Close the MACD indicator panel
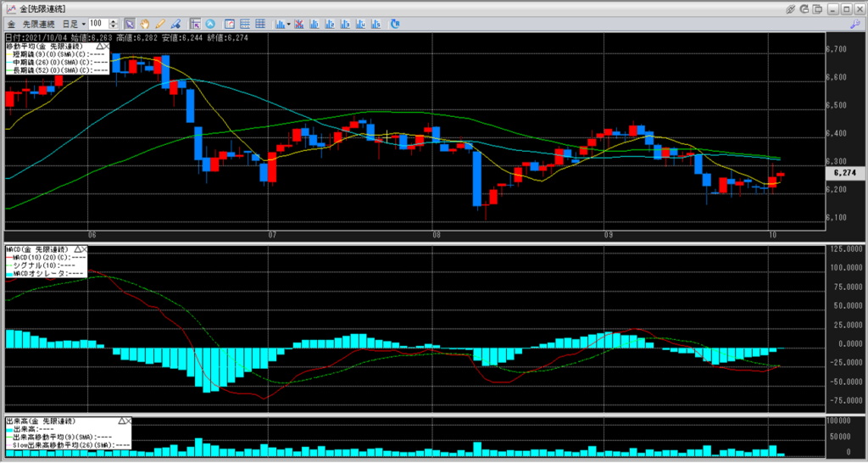 85,249
